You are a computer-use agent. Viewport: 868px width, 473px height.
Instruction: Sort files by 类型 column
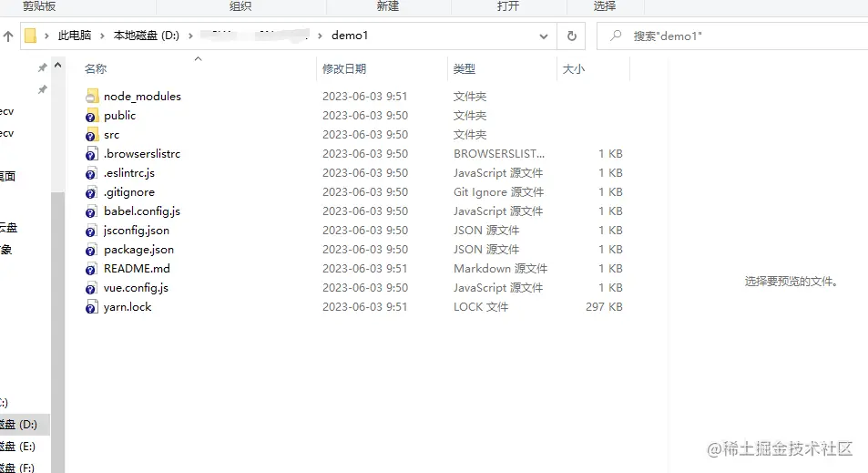[x=464, y=68]
